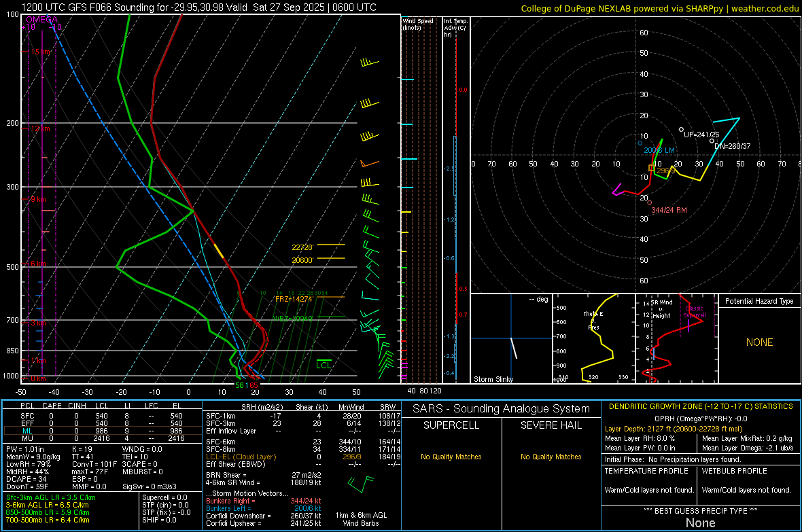Click the DCAPE = 34 value
Image resolution: width=802 pixels, height=532 pixels.
pyautogui.click(x=27, y=479)
